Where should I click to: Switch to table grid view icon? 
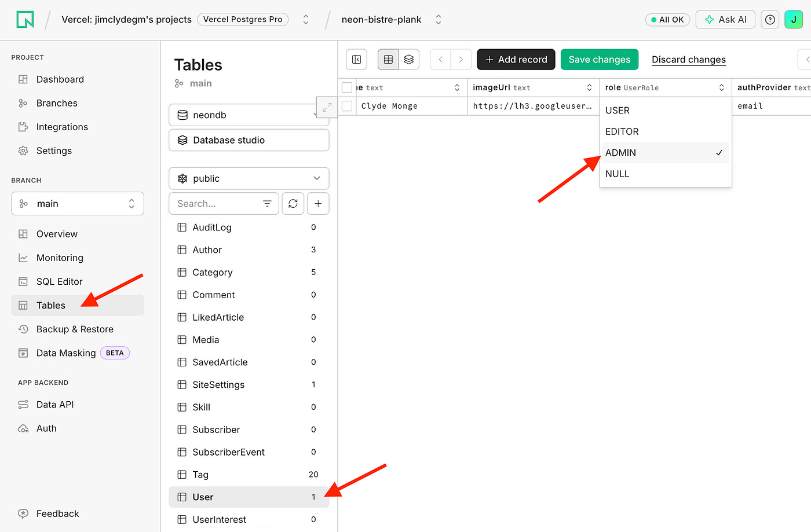pyautogui.click(x=388, y=60)
